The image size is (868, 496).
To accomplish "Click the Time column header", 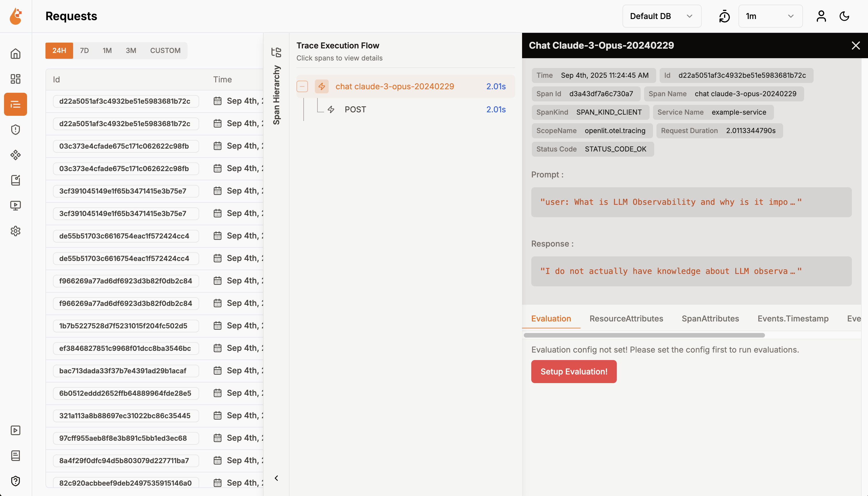I will click(x=222, y=79).
